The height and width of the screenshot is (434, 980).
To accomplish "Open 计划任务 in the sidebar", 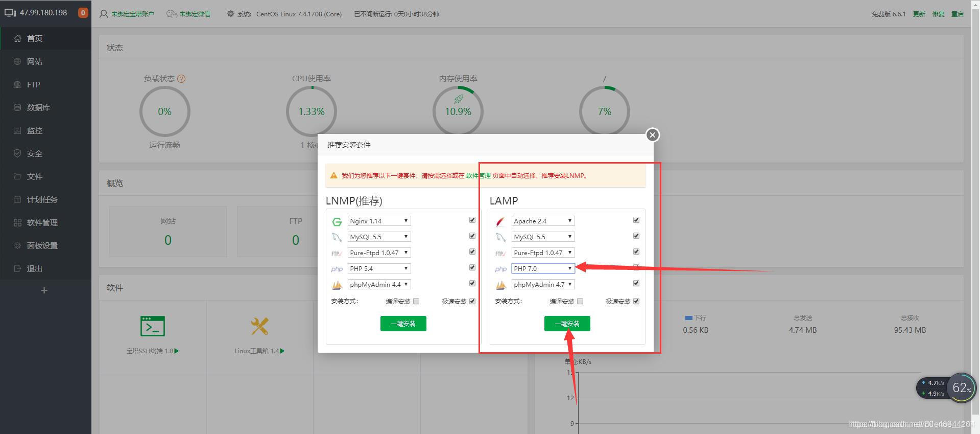I will [45, 199].
